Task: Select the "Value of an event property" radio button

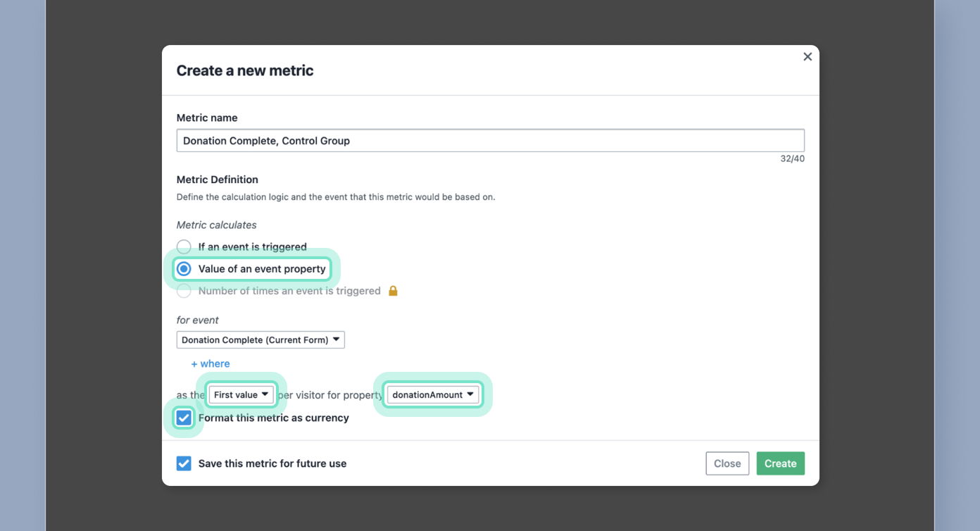Action: (183, 268)
